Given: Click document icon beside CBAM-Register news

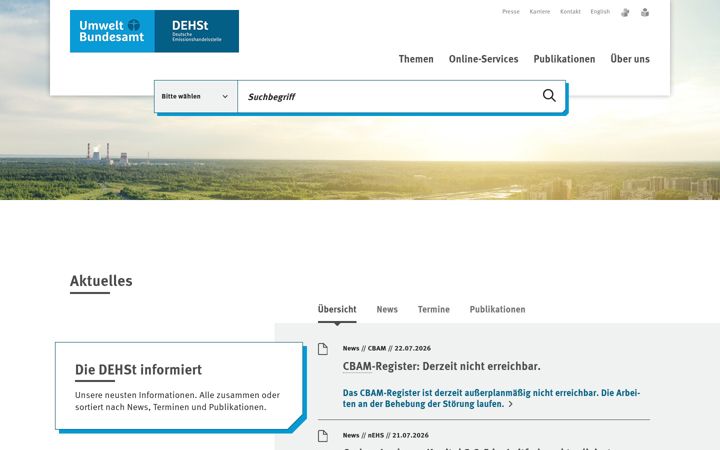Looking at the screenshot, I should (x=323, y=349).
